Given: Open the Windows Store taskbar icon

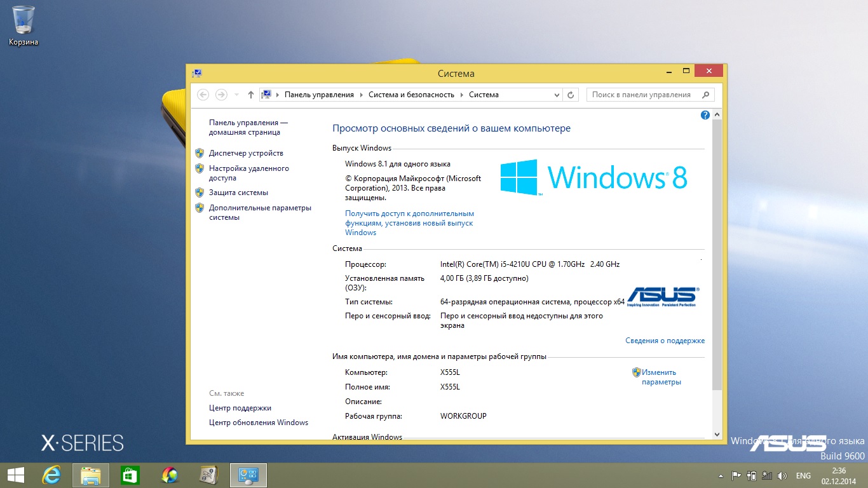Looking at the screenshot, I should tap(130, 475).
